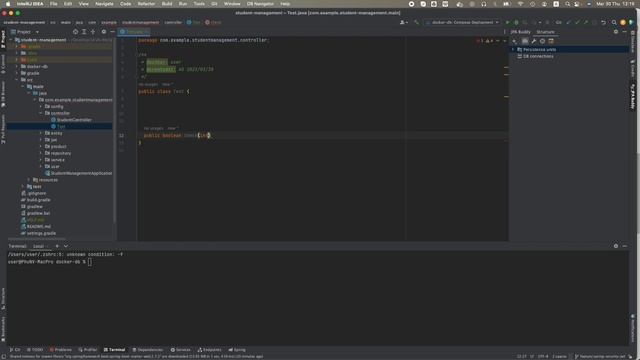Click the Select Opened File target icon in Project panel
Viewport: 640px width, 360px height.
click(x=75, y=32)
